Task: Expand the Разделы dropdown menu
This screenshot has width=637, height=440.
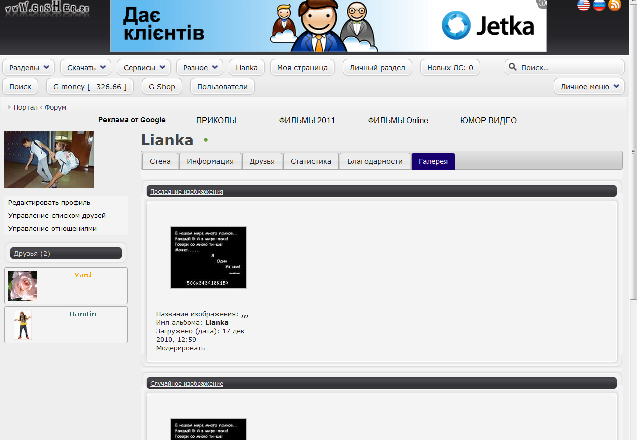Action: pyautogui.click(x=28, y=67)
